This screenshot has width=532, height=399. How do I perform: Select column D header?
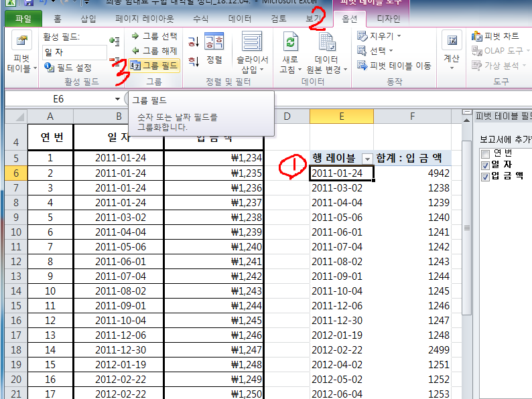[287, 116]
